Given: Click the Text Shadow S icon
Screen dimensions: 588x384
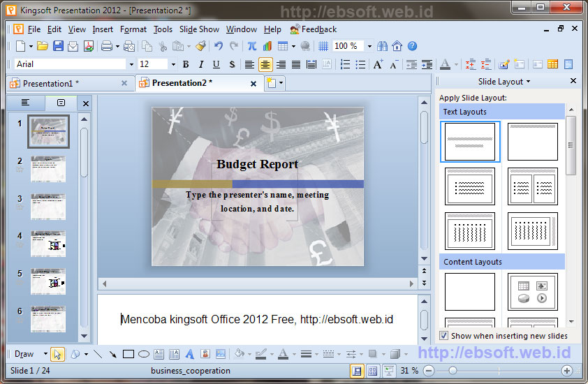Looking at the screenshot, I should pos(232,64).
